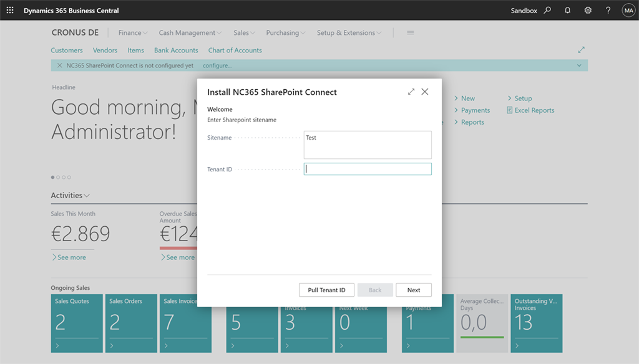Focus the Sitename text box
639x364 pixels.
(x=368, y=145)
